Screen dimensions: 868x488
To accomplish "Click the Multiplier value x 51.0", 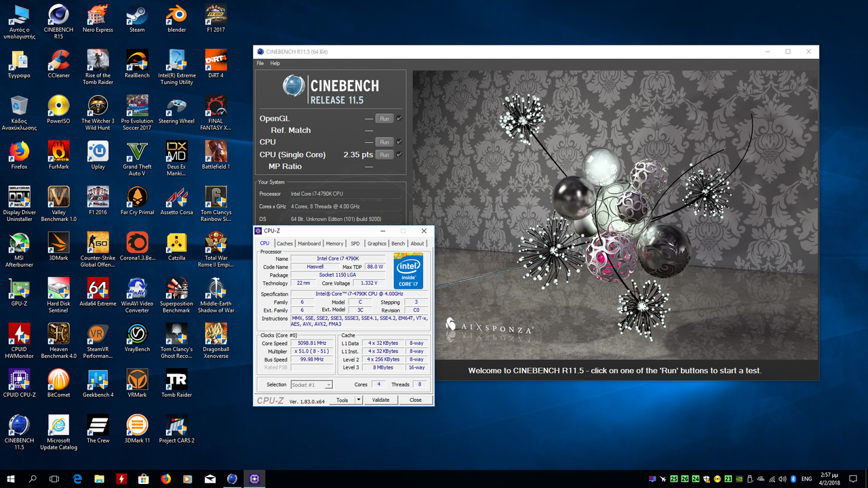I will [x=312, y=351].
